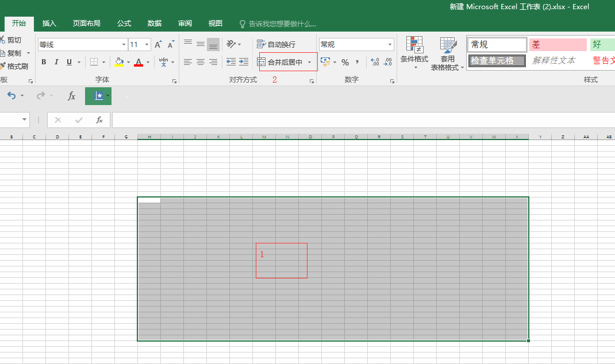Click cancel X in formula bar
This screenshot has height=364, width=615.
tap(58, 120)
